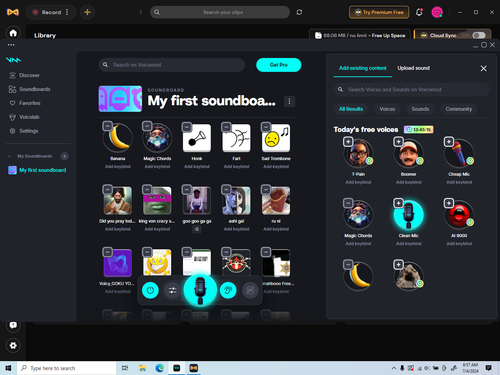Add Boomer voice to soundboard
Viewport: 500px width, 375px height.
pyautogui.click(x=398, y=142)
